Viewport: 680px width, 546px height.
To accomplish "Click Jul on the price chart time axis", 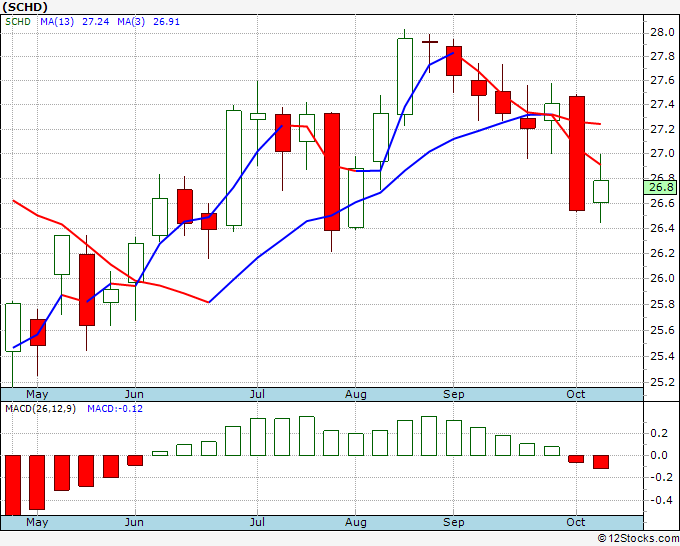I will pos(257,394).
